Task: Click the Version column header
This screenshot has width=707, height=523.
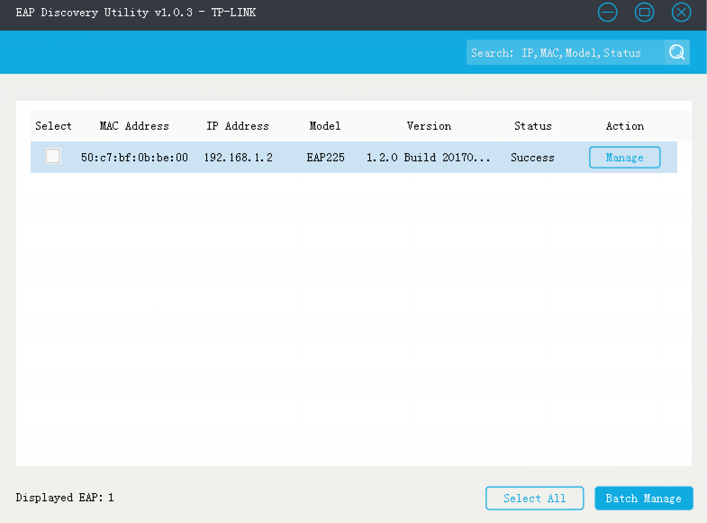Action: pyautogui.click(x=429, y=126)
